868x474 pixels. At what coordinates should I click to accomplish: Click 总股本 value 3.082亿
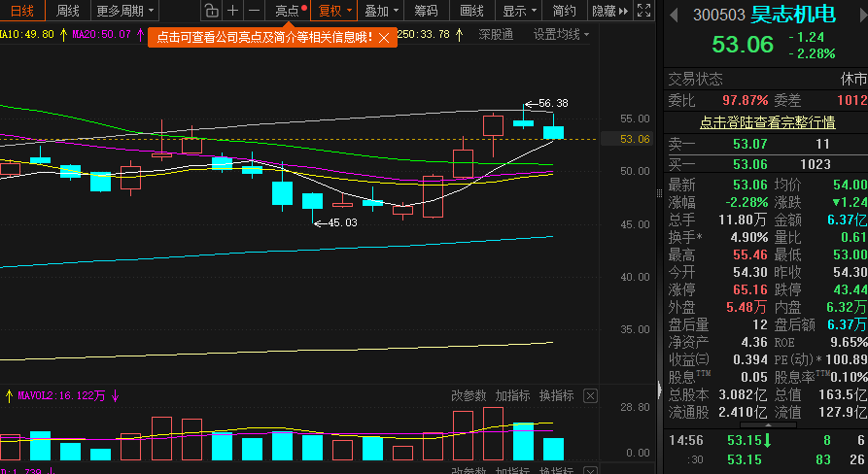(743, 395)
